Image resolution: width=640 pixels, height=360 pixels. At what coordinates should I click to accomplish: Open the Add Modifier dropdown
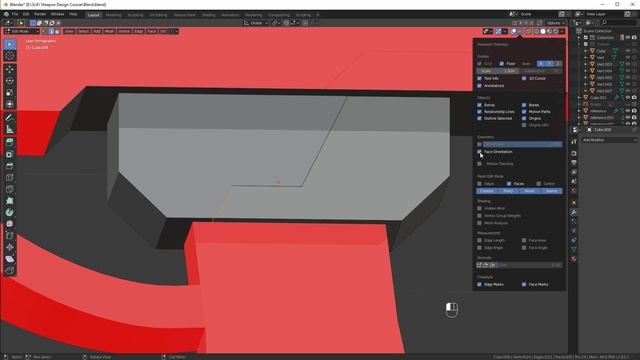click(x=609, y=140)
